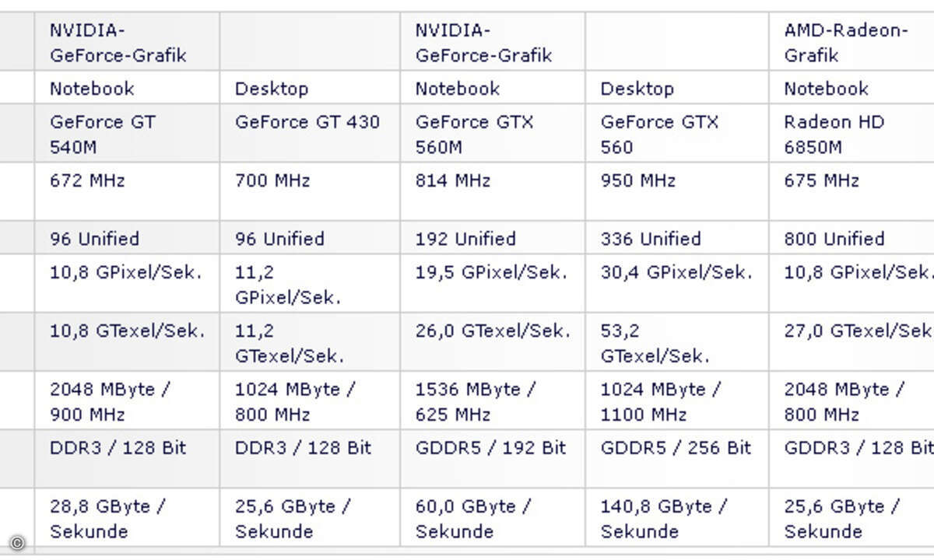Select the 1536 MByte / 625 MHz cell

point(493,401)
